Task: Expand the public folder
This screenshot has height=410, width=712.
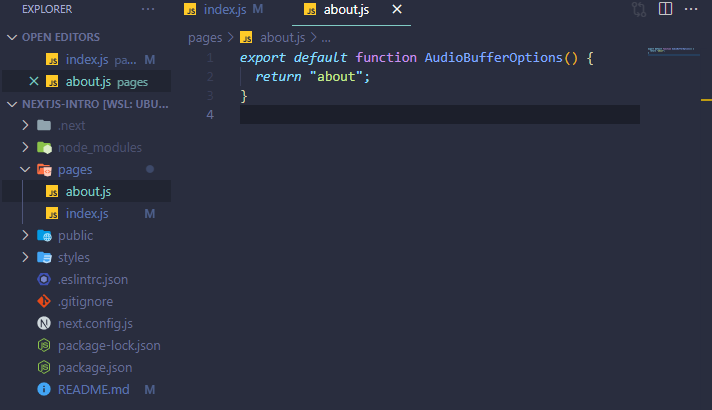Action: pos(26,236)
